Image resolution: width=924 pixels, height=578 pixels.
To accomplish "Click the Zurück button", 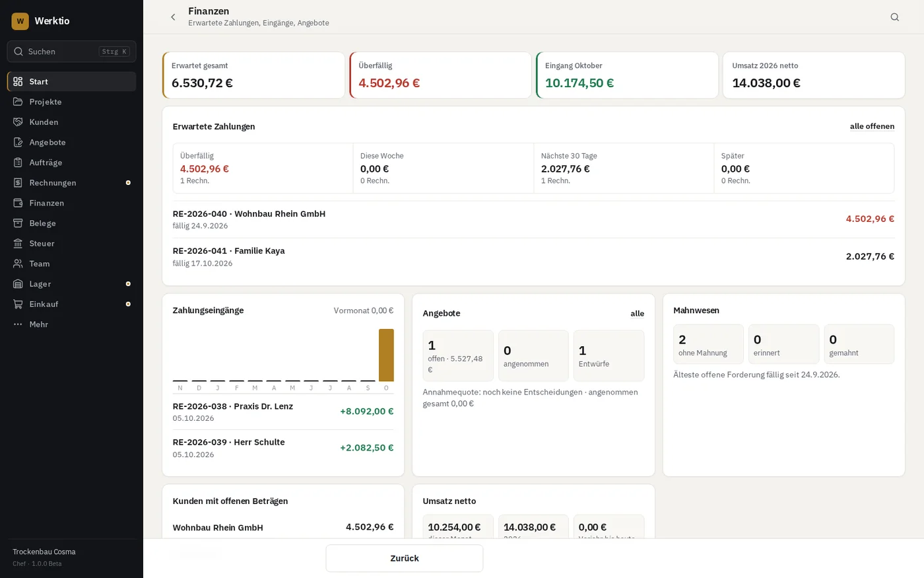I will 404,558.
